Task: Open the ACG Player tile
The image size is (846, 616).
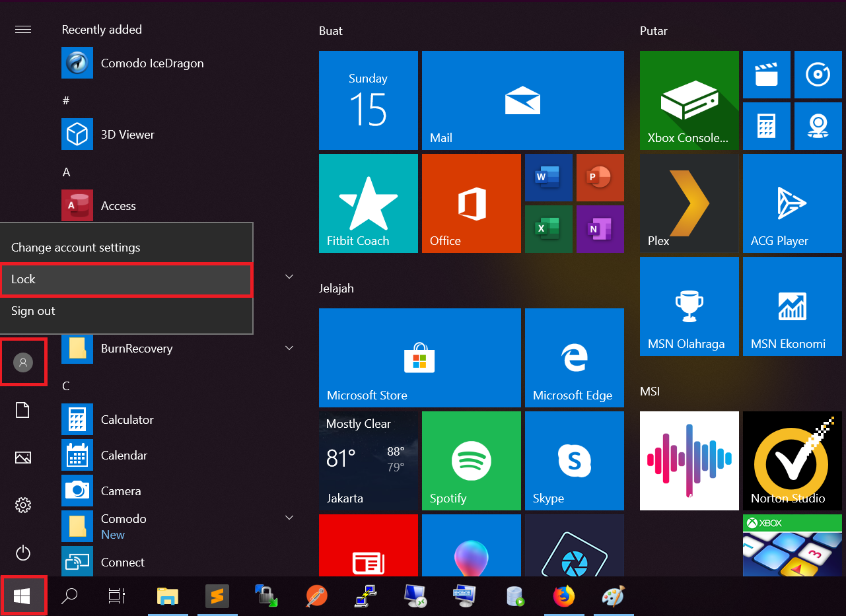Action: [x=793, y=203]
